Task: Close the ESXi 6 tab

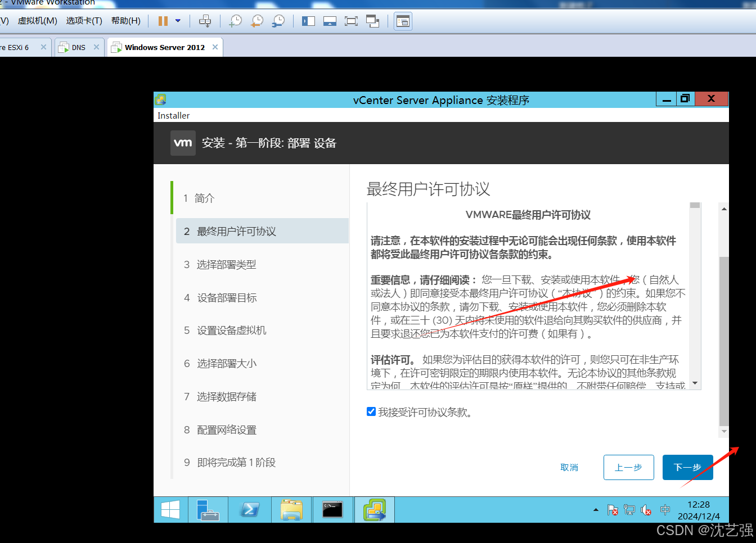Action: pyautogui.click(x=43, y=47)
